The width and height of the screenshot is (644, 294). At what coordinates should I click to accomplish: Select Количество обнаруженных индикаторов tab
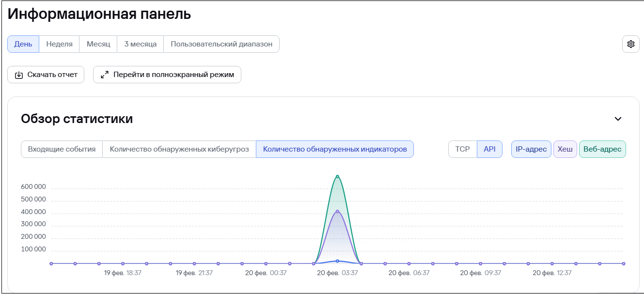(x=335, y=149)
